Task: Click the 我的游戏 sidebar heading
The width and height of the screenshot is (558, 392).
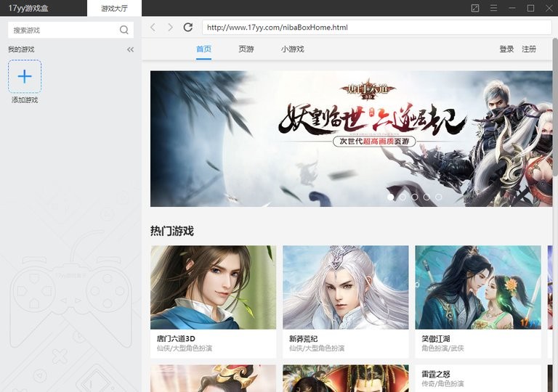Action: (21, 49)
